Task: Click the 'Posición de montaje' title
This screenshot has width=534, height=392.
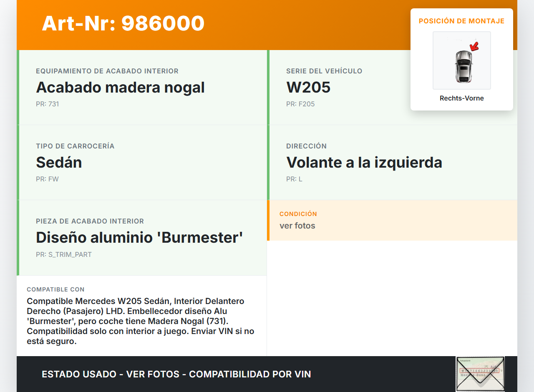Action: click(461, 21)
